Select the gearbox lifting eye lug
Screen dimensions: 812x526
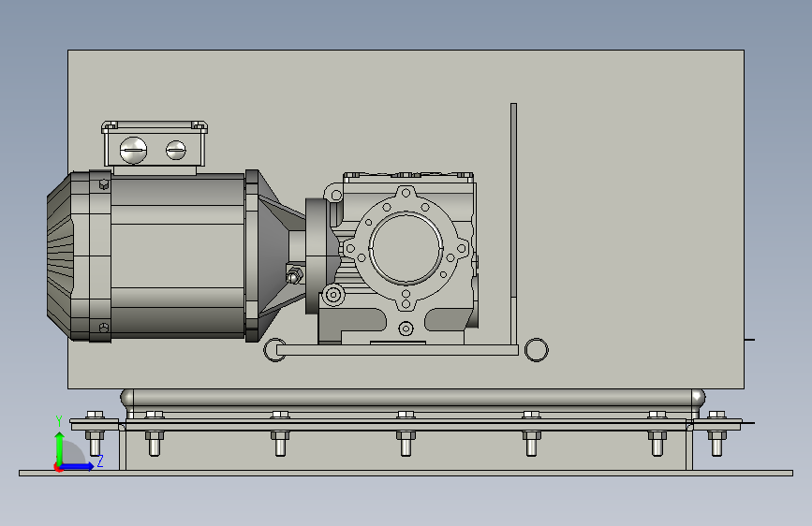coord(334,195)
